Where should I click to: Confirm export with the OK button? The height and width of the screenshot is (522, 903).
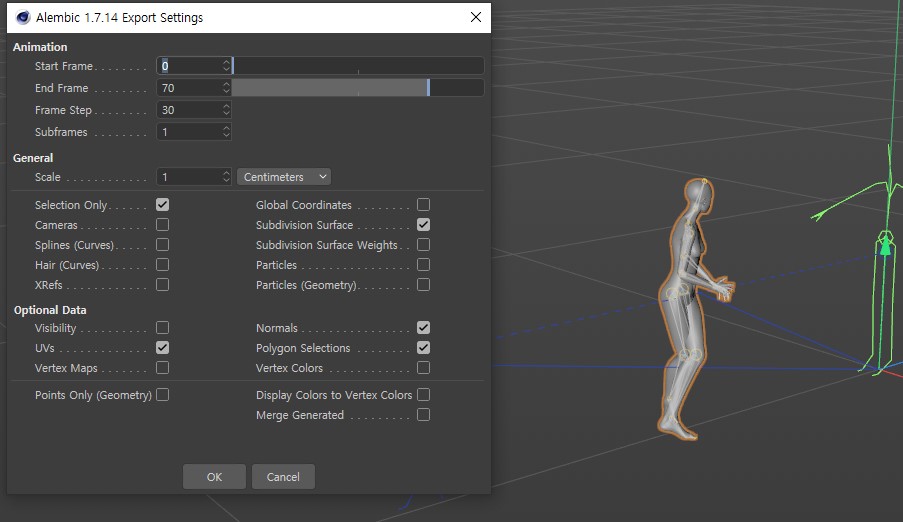(214, 476)
